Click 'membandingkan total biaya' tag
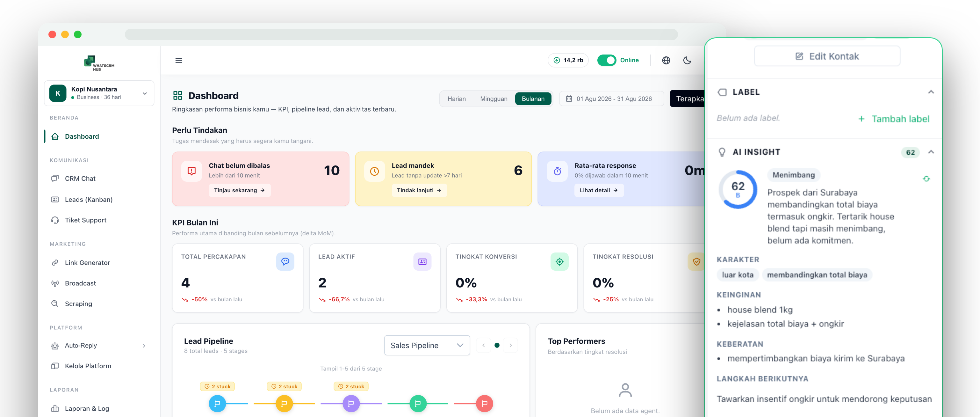The width and height of the screenshot is (980, 417). coord(817,274)
